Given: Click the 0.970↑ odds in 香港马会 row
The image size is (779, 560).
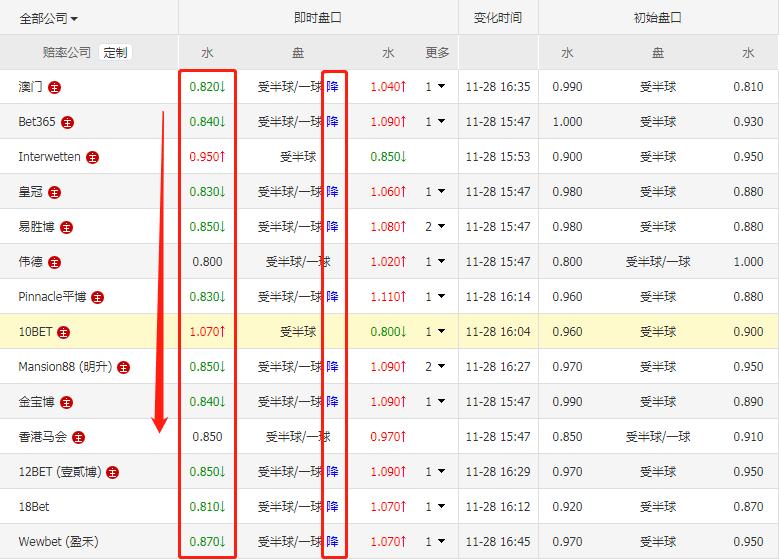Looking at the screenshot, I should tap(389, 437).
